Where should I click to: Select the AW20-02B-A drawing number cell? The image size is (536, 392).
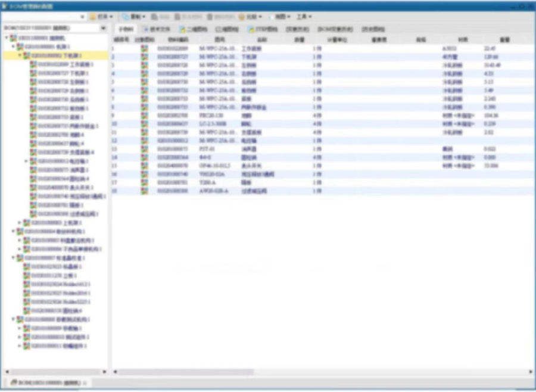click(x=214, y=191)
